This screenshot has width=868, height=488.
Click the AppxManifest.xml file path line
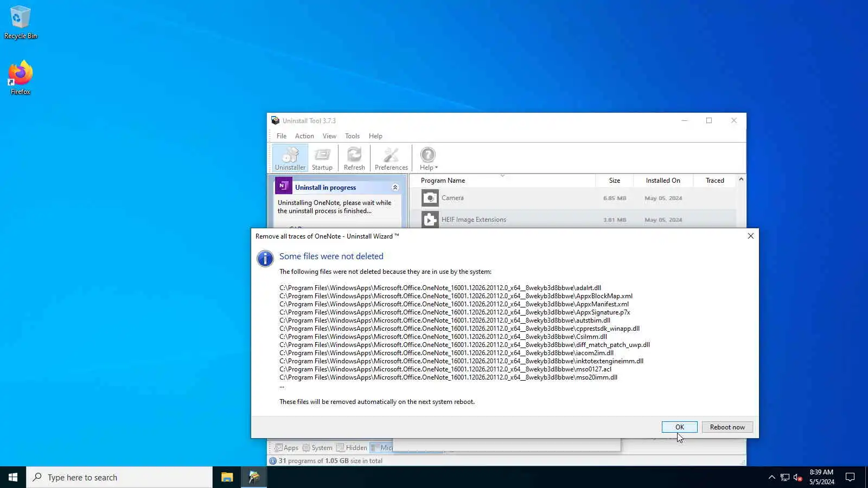point(454,304)
